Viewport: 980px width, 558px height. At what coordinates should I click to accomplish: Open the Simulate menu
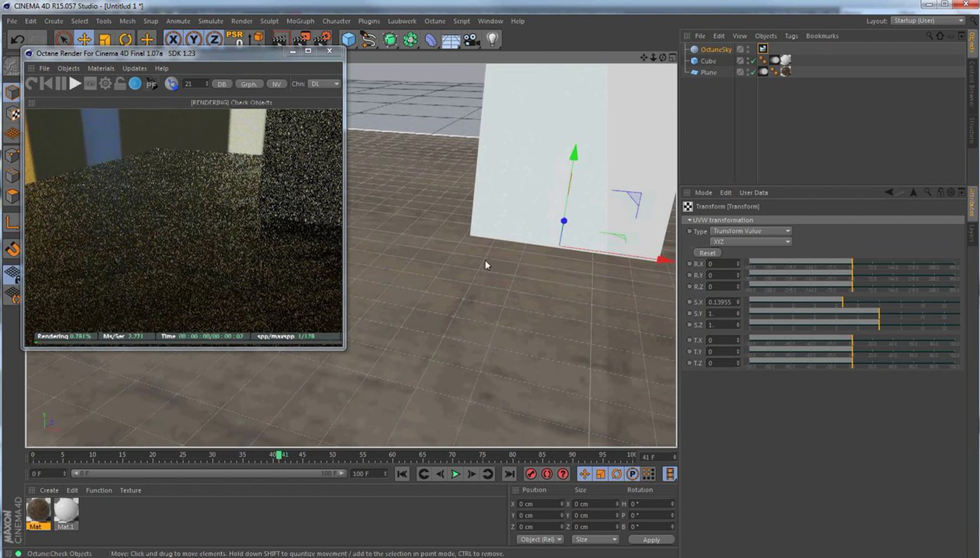[x=211, y=21]
